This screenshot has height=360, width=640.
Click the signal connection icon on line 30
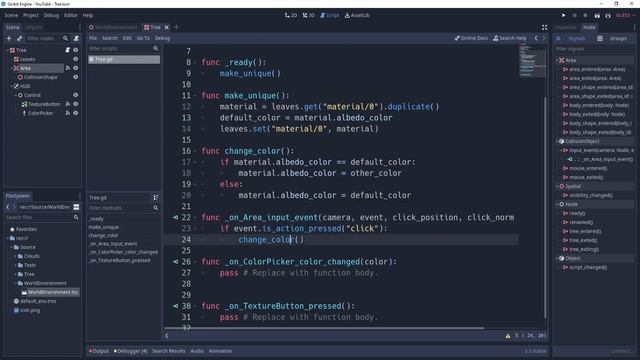coord(176,306)
